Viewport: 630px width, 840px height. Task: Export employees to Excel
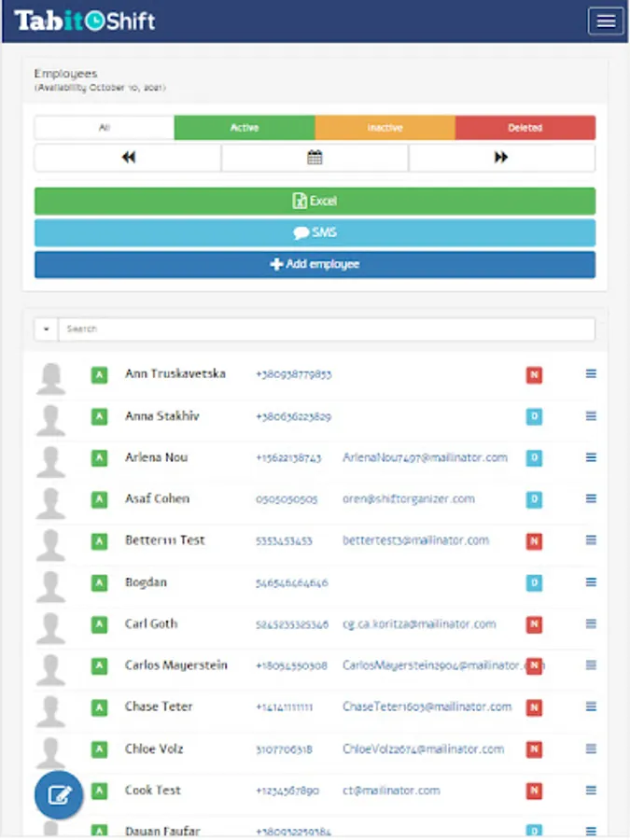coord(315,201)
